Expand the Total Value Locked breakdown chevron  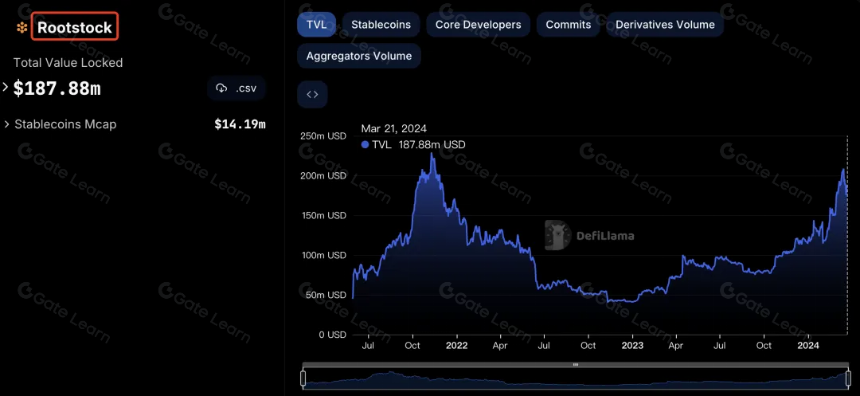click(5, 87)
